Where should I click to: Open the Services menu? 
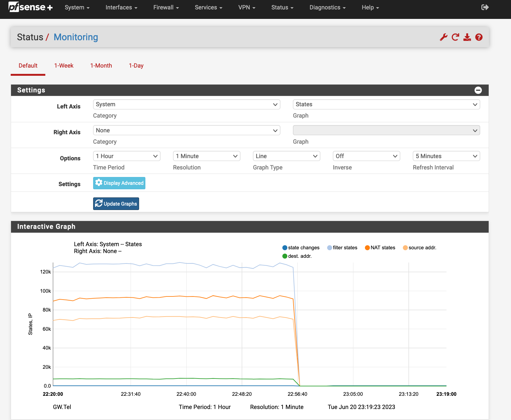pyautogui.click(x=209, y=7)
